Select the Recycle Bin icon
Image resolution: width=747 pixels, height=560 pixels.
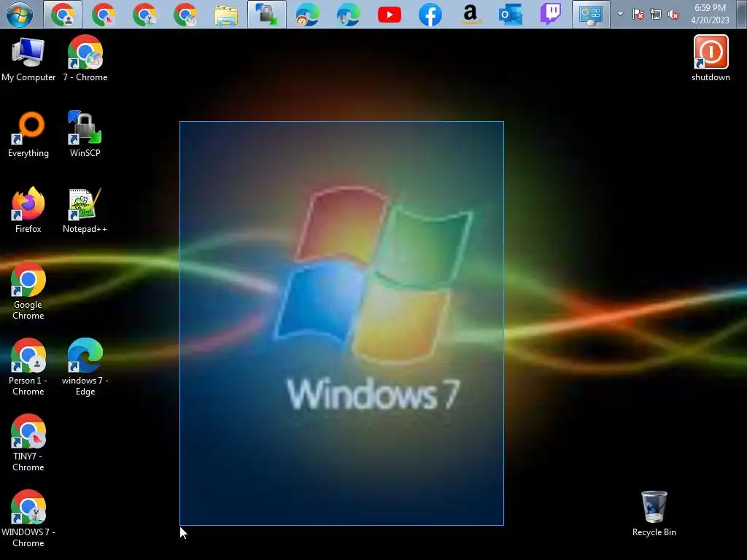[654, 514]
